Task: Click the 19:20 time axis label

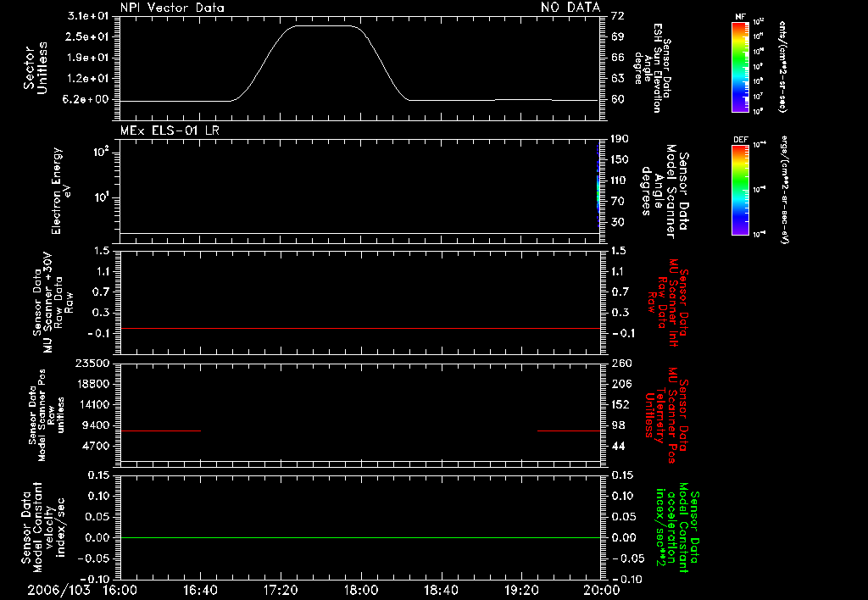Action: point(521,590)
